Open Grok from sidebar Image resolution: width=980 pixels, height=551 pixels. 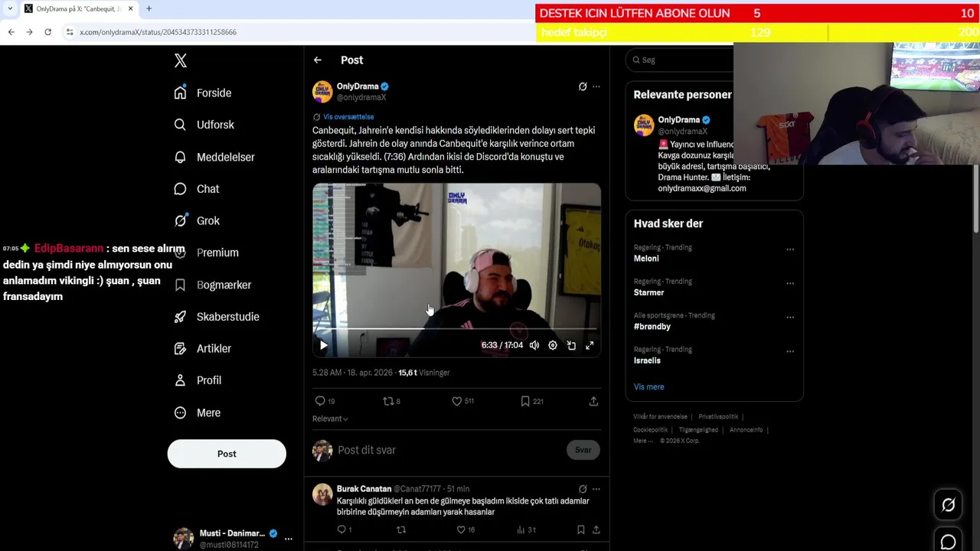[197, 220]
